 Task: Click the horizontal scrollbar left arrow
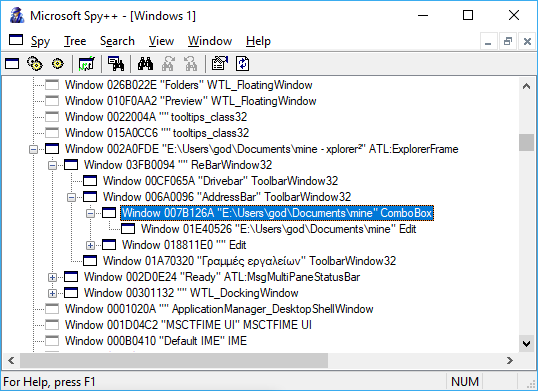click(11, 360)
